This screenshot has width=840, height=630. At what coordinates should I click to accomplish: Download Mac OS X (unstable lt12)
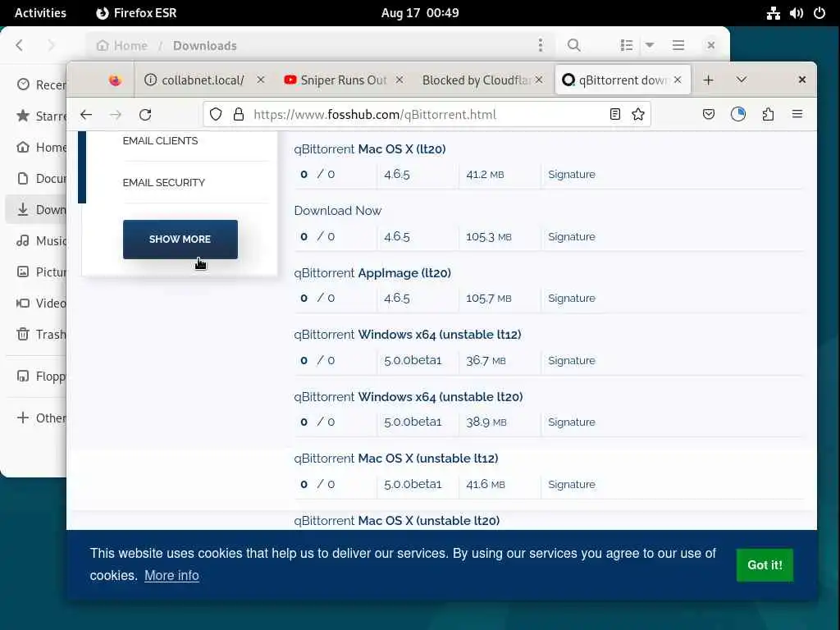[x=396, y=459]
